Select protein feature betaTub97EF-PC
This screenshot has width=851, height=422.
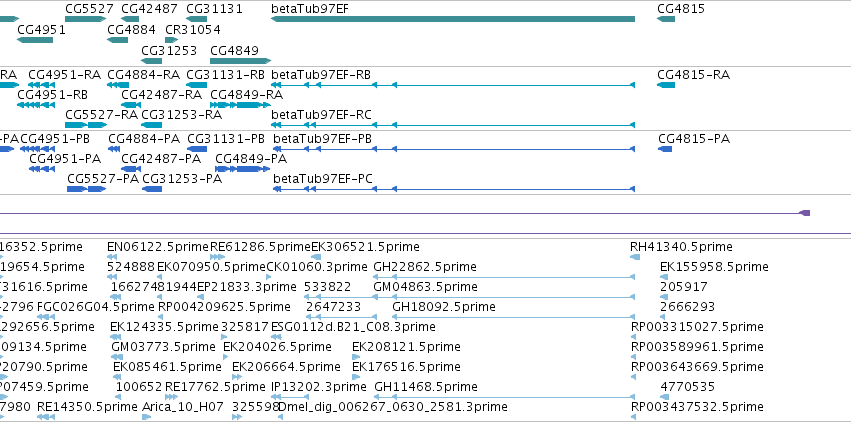454,189
